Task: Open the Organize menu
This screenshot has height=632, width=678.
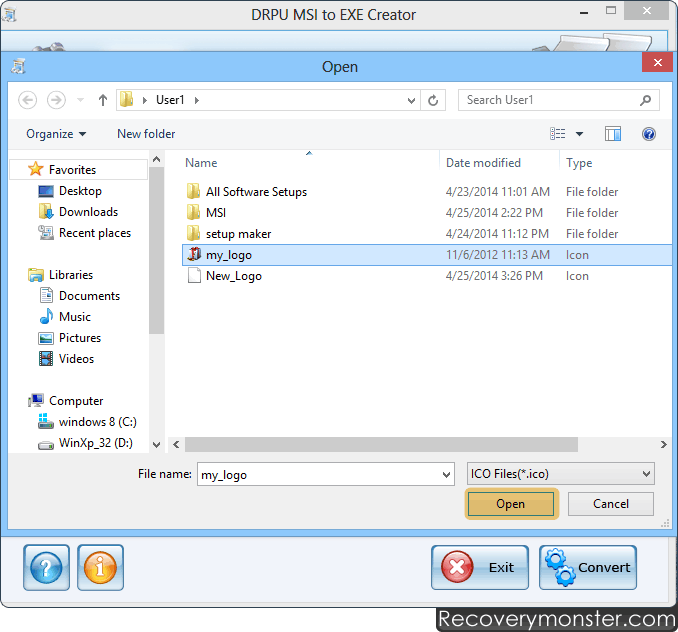Action: pyautogui.click(x=56, y=134)
